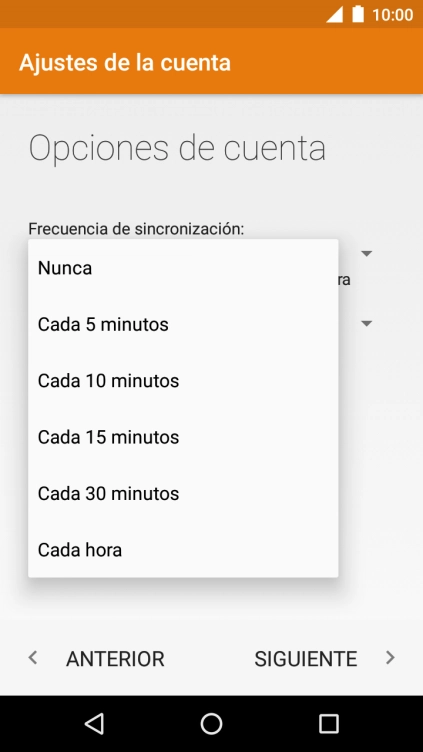Tap the Ajustes de la cuenta title
The height and width of the screenshot is (752, 423).
pos(125,63)
